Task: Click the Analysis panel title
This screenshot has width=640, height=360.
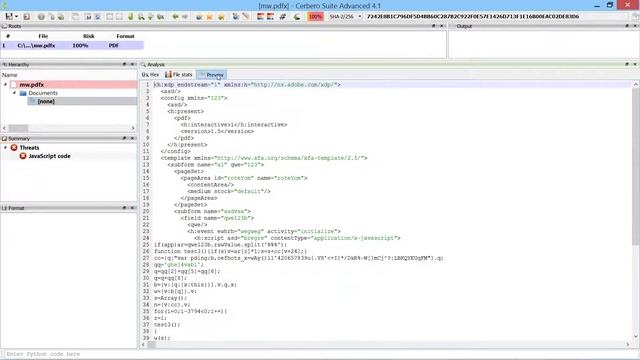Action: coord(156,64)
